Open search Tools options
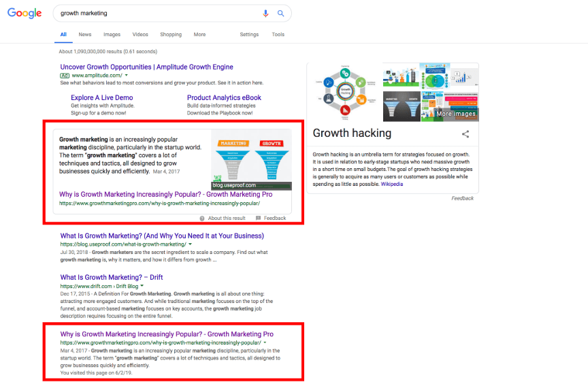 point(278,35)
